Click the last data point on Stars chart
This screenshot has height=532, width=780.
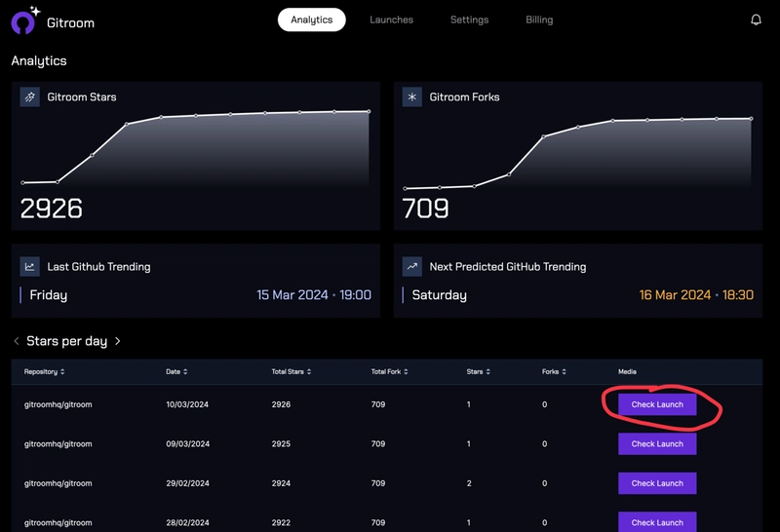pos(369,111)
